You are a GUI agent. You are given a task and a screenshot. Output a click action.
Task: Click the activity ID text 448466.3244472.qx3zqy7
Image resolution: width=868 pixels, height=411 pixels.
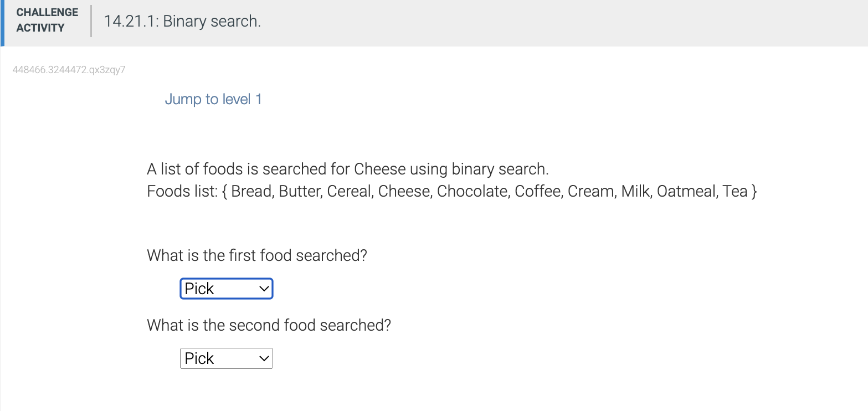pyautogui.click(x=69, y=70)
